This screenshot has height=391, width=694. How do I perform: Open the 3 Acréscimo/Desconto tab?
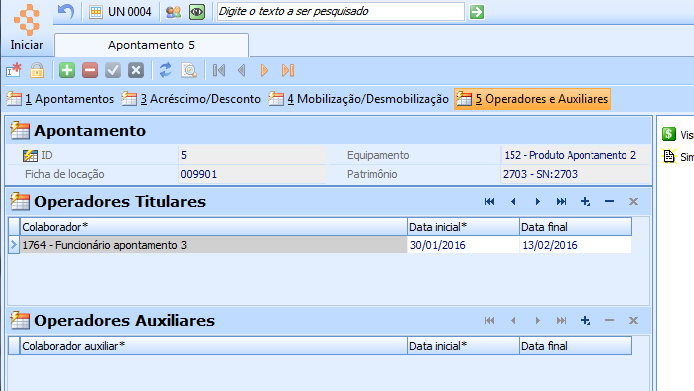(191, 99)
